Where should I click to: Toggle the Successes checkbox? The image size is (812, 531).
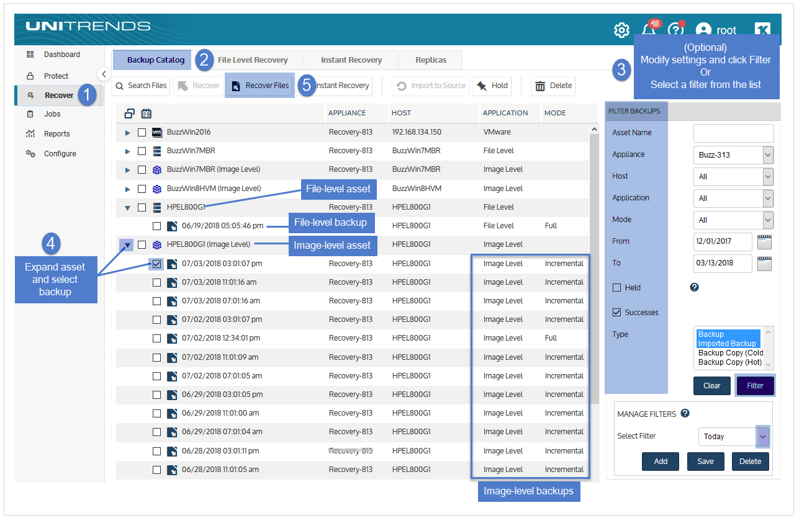(x=616, y=312)
